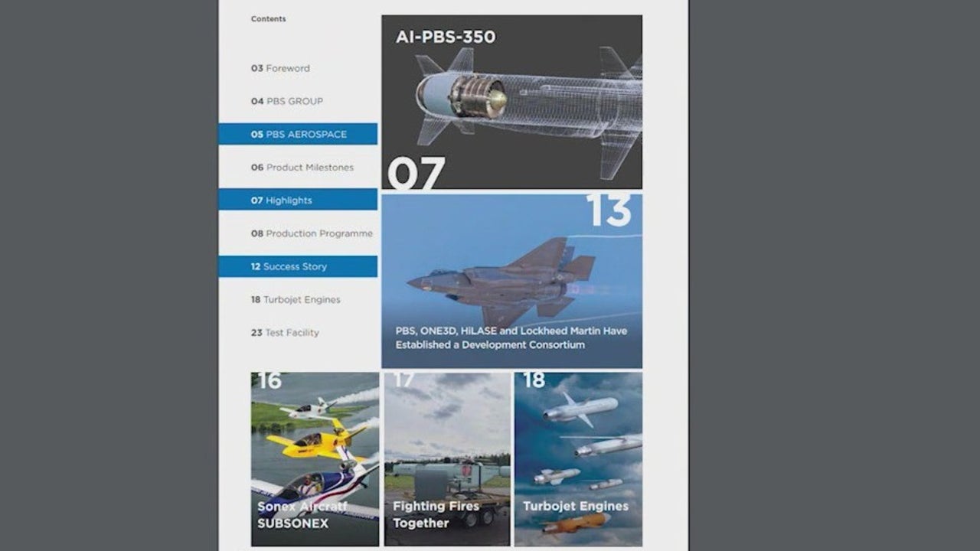Click the 16 page number on Sonex tile

click(269, 380)
